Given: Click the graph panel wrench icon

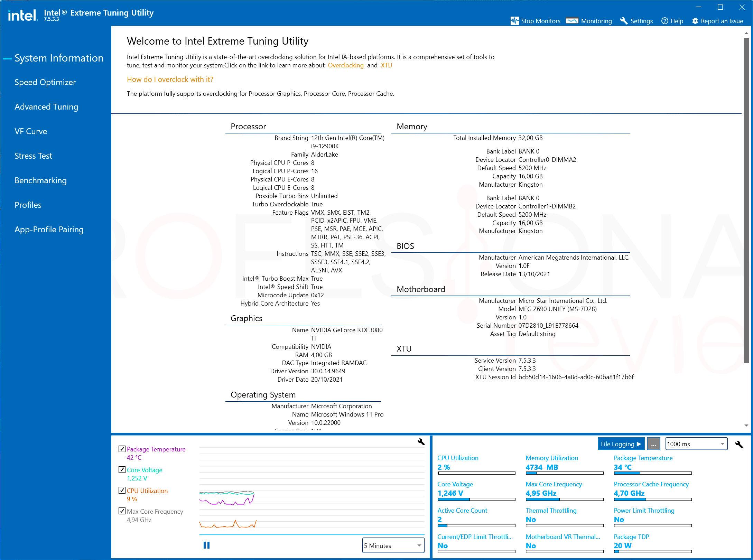Looking at the screenshot, I should 421,441.
